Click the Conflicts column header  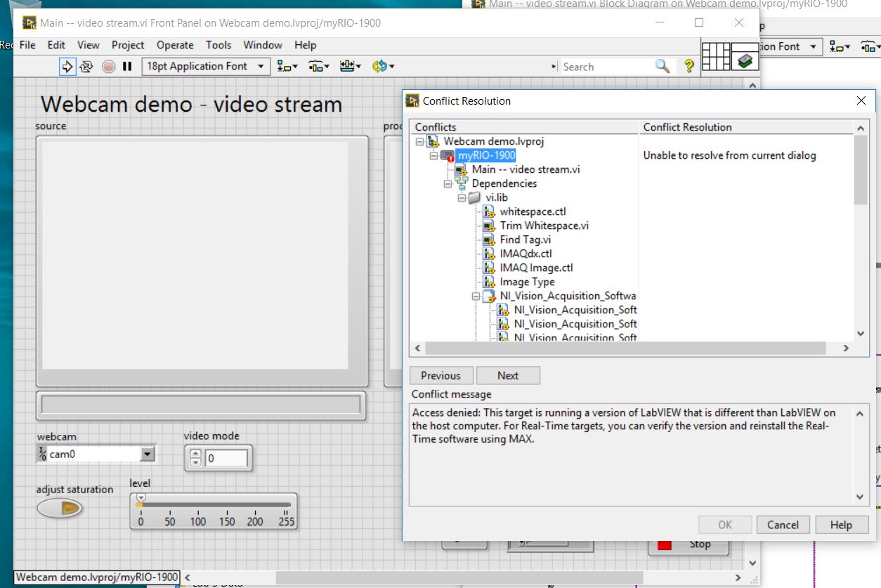[x=524, y=127]
